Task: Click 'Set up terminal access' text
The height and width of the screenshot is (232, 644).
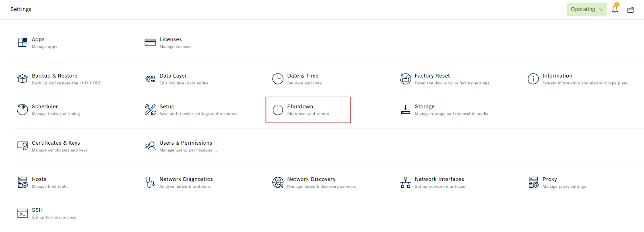Action: pyautogui.click(x=54, y=218)
